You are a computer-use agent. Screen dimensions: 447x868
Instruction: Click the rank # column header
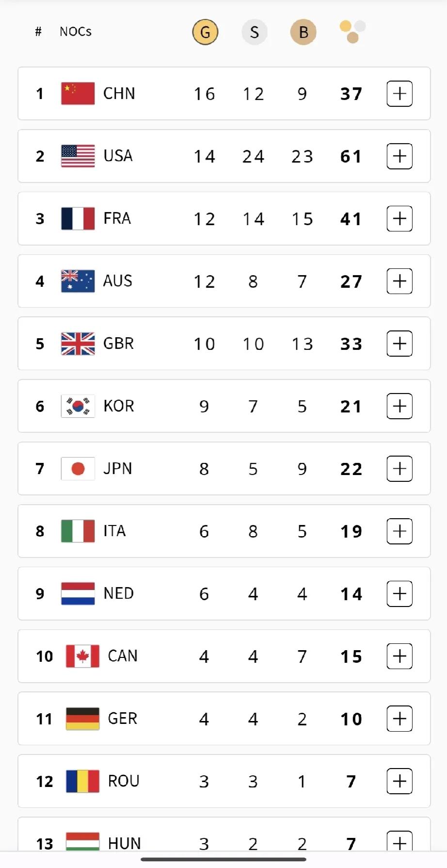tap(38, 32)
